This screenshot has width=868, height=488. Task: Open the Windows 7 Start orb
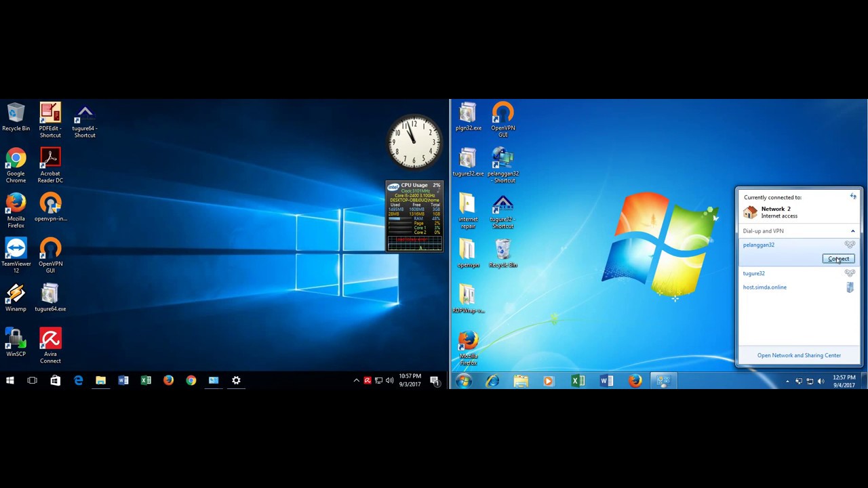[463, 381]
